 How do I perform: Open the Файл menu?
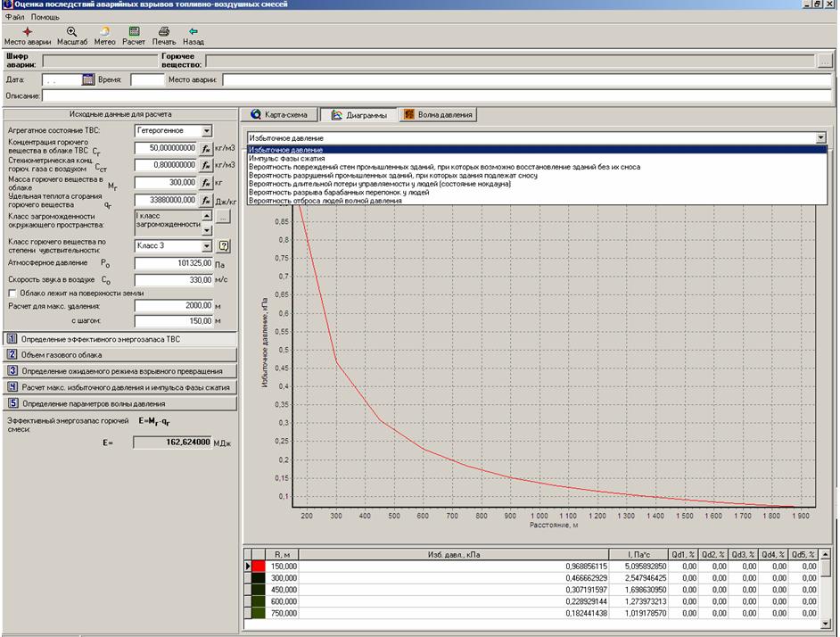tap(14, 17)
